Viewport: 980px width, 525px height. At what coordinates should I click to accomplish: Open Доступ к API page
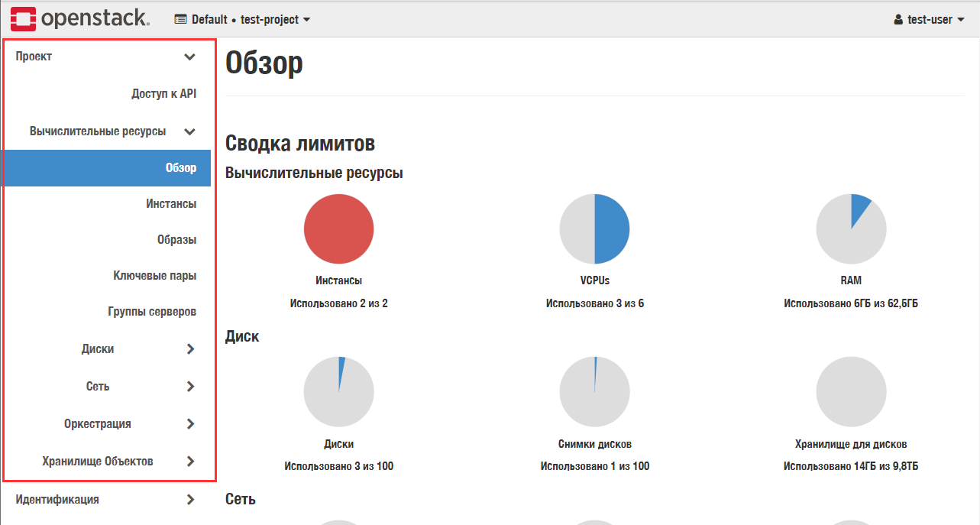(163, 93)
